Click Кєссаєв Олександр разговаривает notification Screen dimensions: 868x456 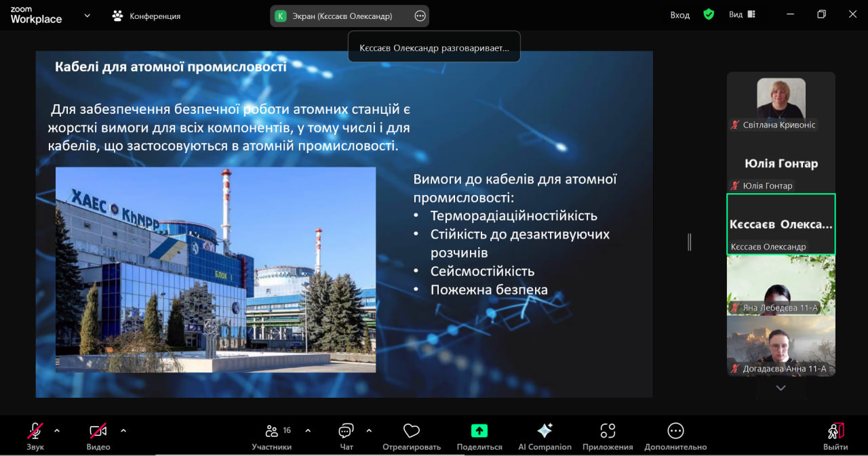pos(434,48)
